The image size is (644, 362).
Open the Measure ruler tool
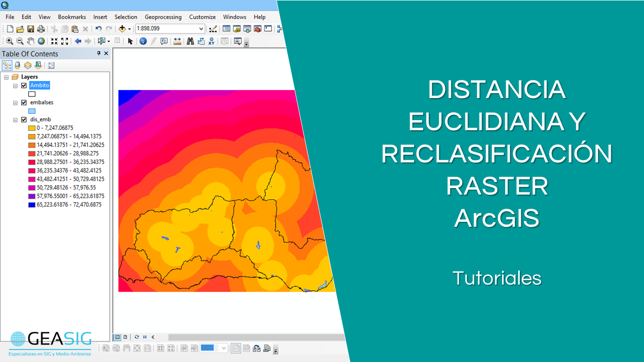point(177,41)
